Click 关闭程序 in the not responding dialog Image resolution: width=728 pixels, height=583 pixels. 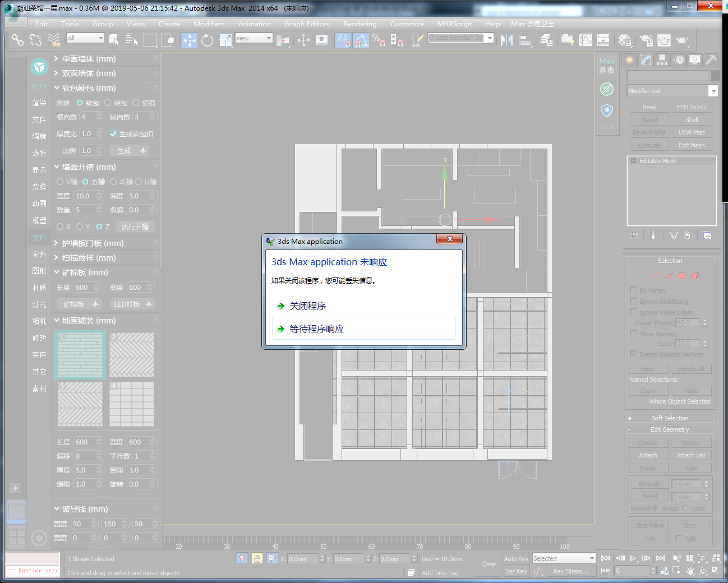click(x=363, y=306)
